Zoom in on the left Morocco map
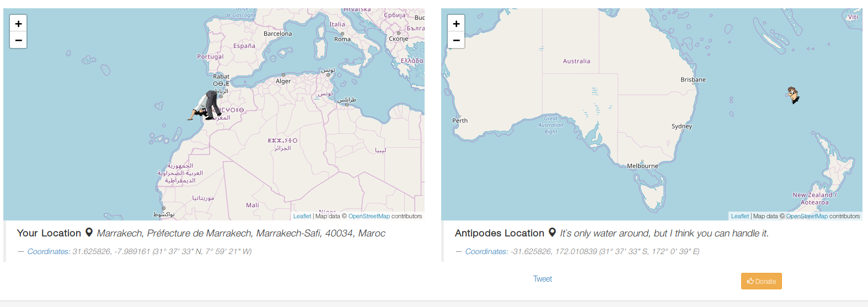Screen dimensions: 868x307 [x=18, y=24]
